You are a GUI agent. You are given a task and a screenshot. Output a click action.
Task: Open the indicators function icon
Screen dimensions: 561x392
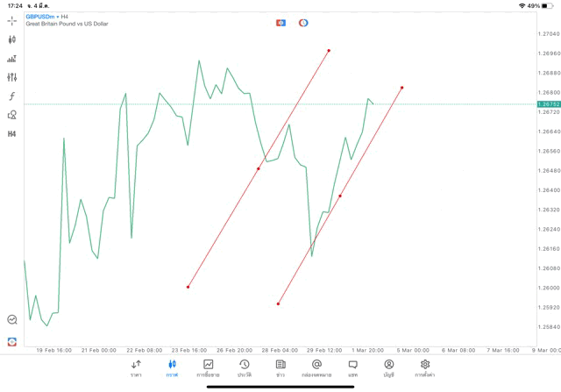[x=12, y=96]
